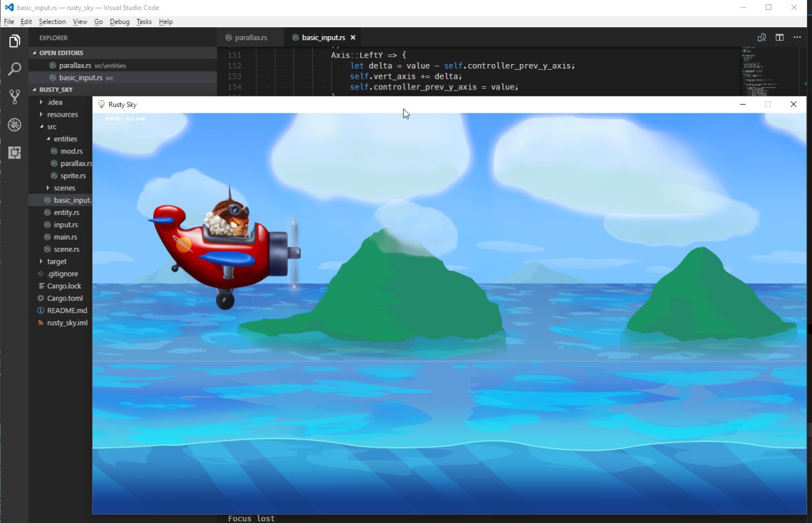Viewport: 812px width, 523px height.
Task: Open the Source Control view icon
Action: point(14,97)
